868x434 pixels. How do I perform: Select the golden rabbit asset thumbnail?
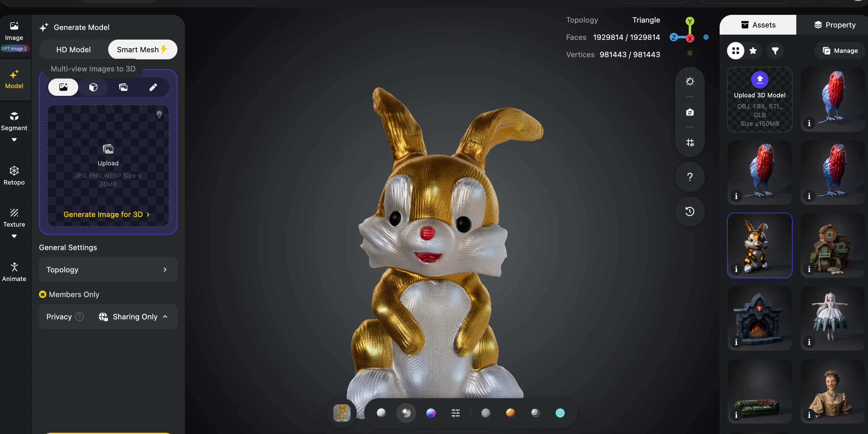click(x=759, y=245)
